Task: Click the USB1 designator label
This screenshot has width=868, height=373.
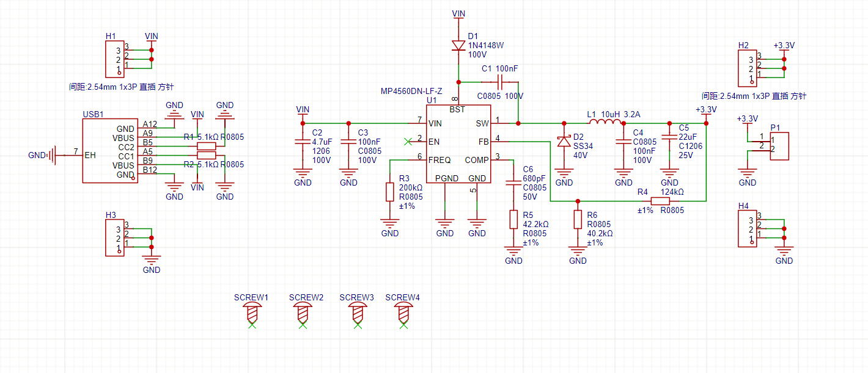Action: (93, 114)
